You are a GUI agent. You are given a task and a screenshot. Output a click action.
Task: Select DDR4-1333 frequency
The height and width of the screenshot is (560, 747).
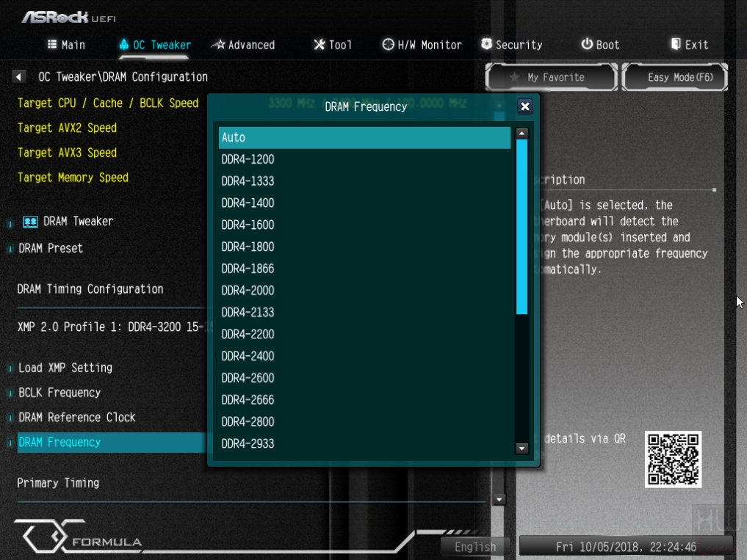click(364, 181)
